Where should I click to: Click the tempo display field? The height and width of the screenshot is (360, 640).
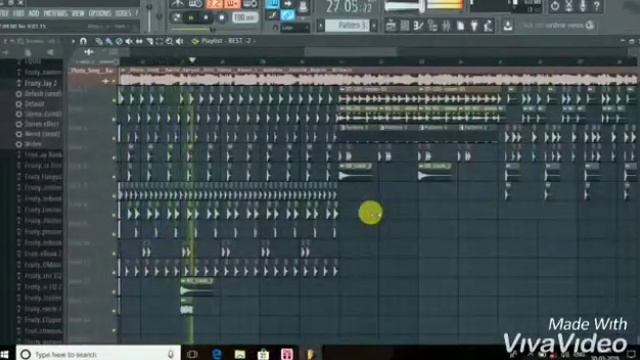245,18
